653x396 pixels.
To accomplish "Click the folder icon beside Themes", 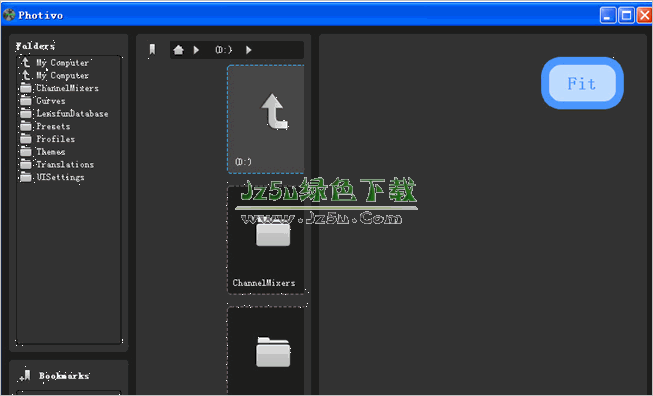I will click(x=26, y=152).
